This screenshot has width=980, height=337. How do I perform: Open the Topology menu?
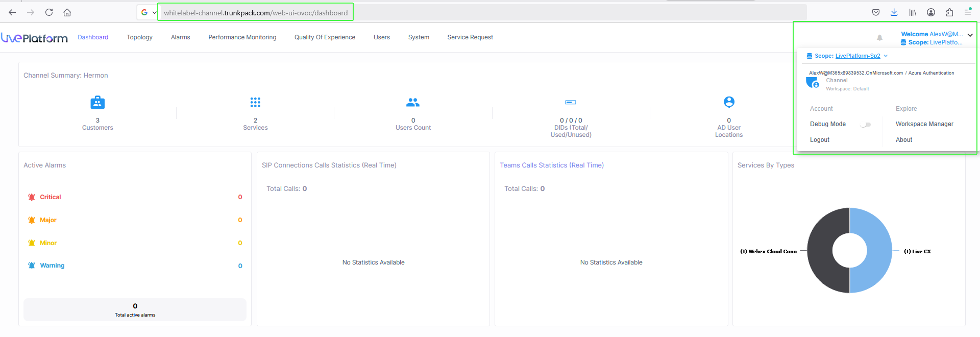click(x=139, y=37)
